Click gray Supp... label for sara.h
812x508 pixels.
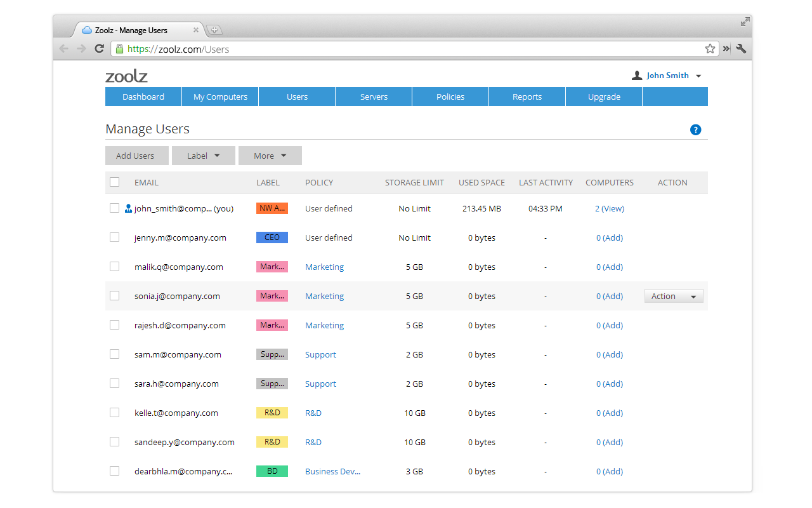pos(272,384)
